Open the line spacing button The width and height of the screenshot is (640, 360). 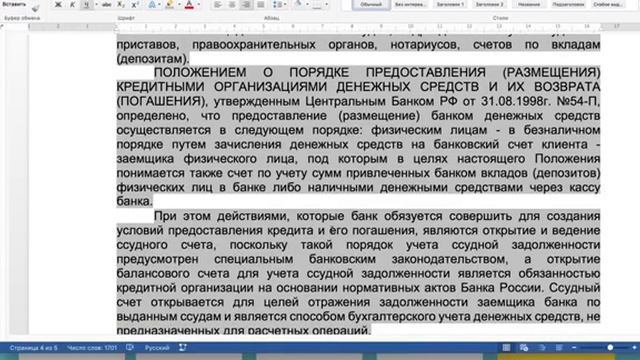[x=277, y=4]
